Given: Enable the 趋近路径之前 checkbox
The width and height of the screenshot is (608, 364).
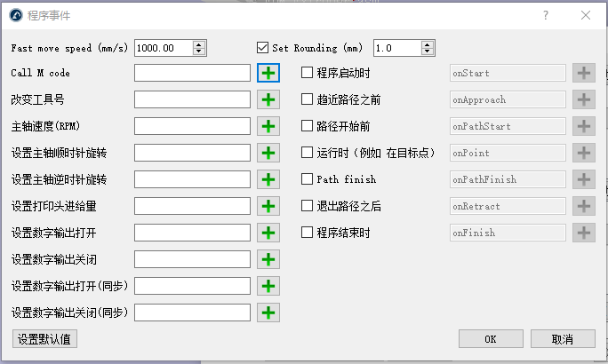Looking at the screenshot, I should (307, 99).
